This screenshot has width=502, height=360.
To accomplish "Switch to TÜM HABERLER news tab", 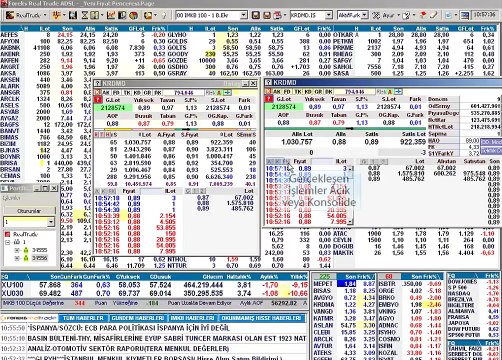I will coord(83,318).
